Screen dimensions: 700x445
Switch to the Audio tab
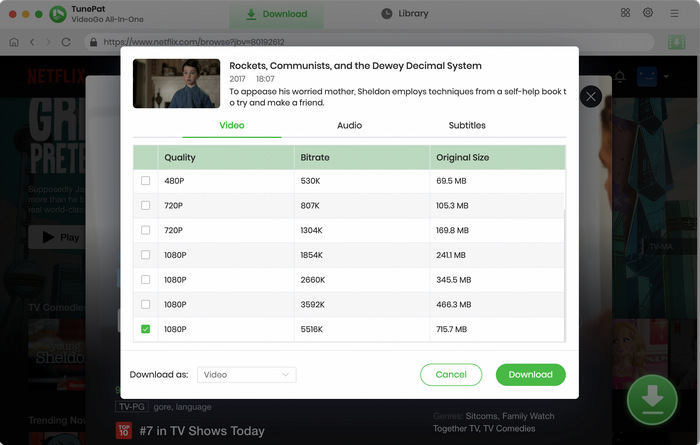350,125
